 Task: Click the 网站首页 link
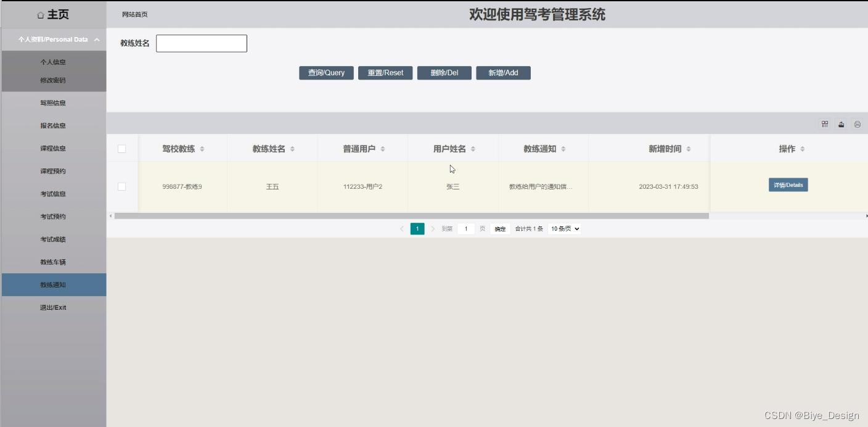[x=135, y=15]
